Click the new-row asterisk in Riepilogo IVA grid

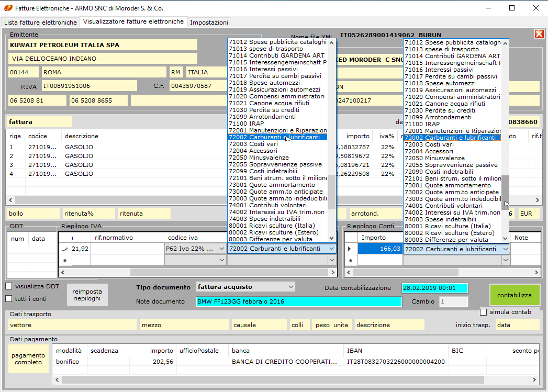pos(65,260)
